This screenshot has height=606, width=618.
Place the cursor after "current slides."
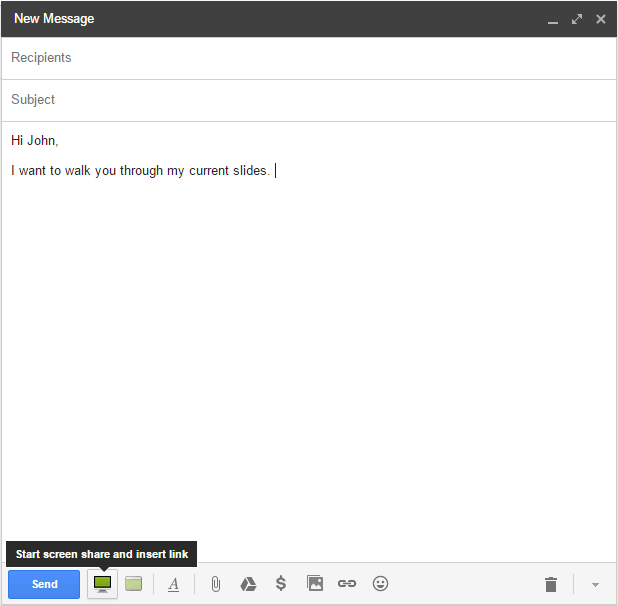coord(273,171)
